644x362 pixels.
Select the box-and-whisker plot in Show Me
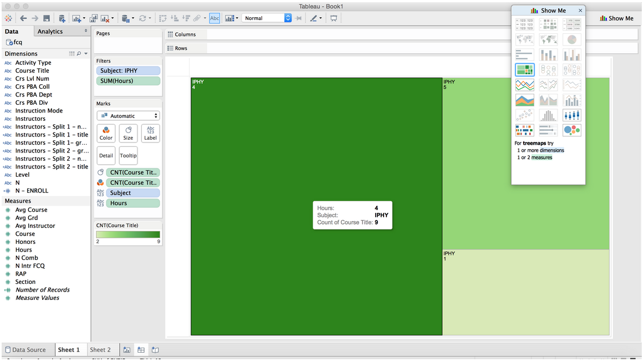[x=572, y=115]
